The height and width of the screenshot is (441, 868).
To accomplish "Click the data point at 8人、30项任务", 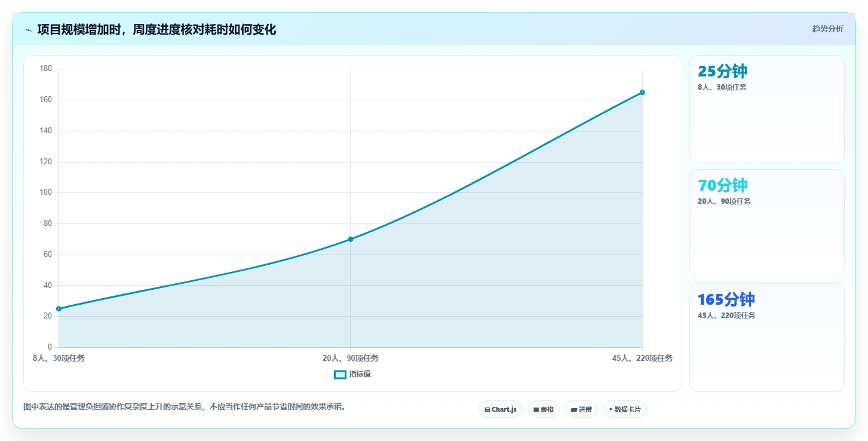I will tap(59, 309).
